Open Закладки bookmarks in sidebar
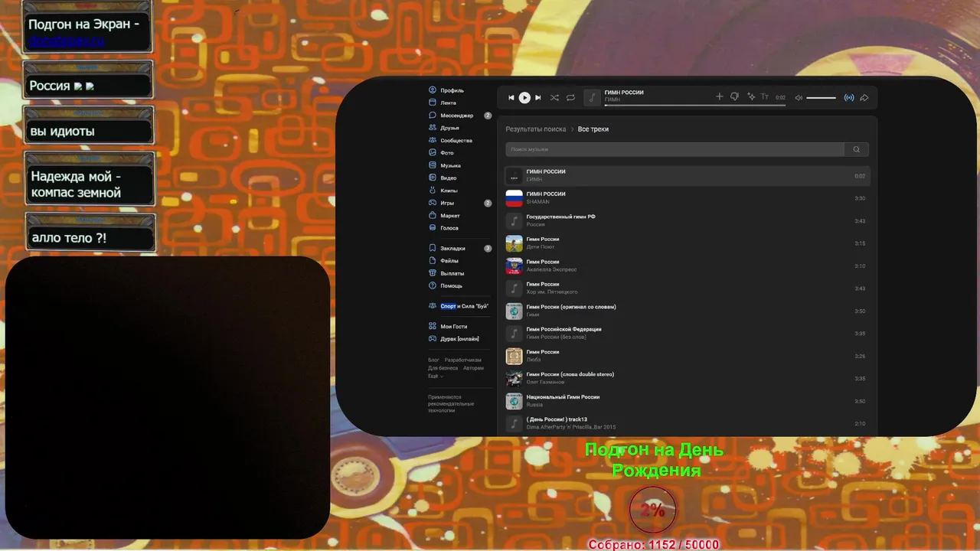The width and height of the screenshot is (980, 551). click(x=452, y=248)
